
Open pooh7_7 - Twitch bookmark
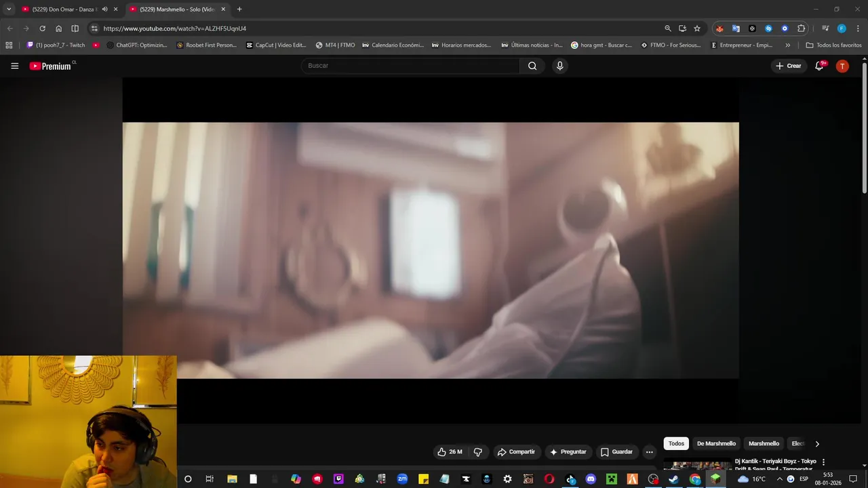pos(56,45)
